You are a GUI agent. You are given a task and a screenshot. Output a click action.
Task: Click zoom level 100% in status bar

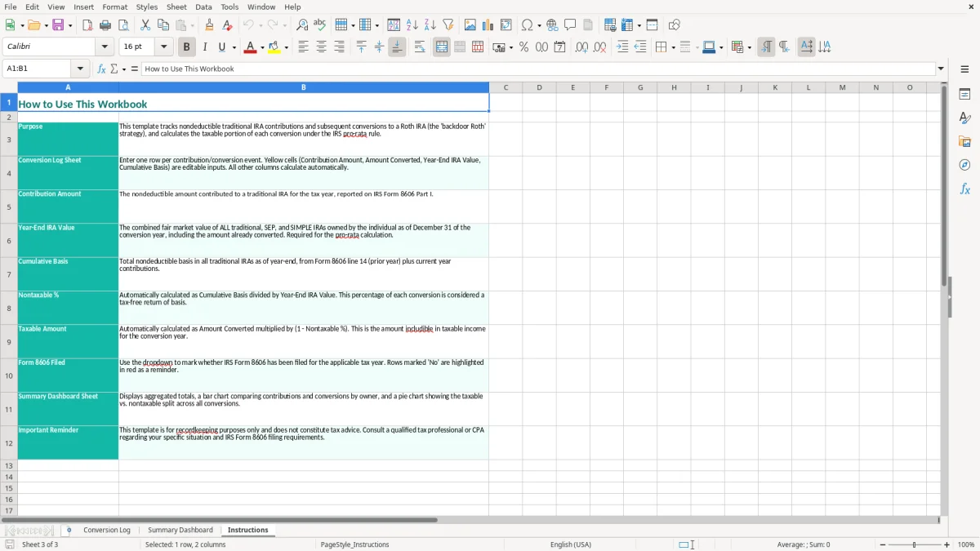(966, 544)
